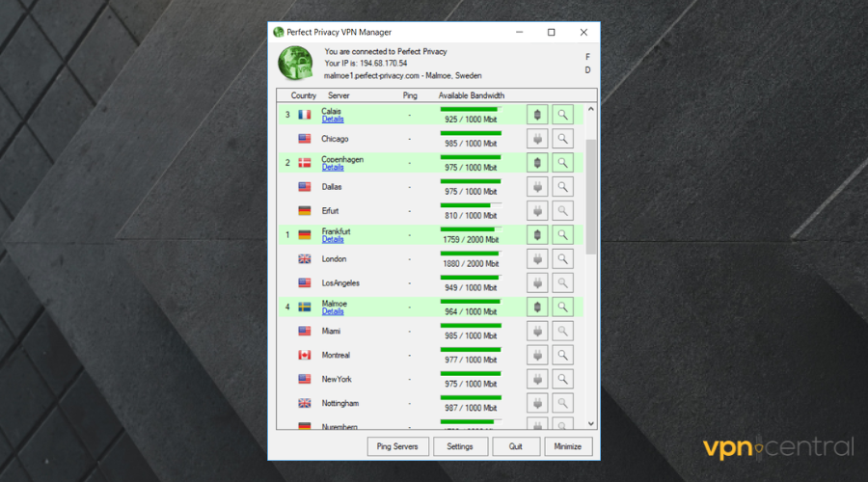Screen dimensions: 868x482
Task: Disconnect the Copenhagen server plug icon
Action: click(537, 163)
